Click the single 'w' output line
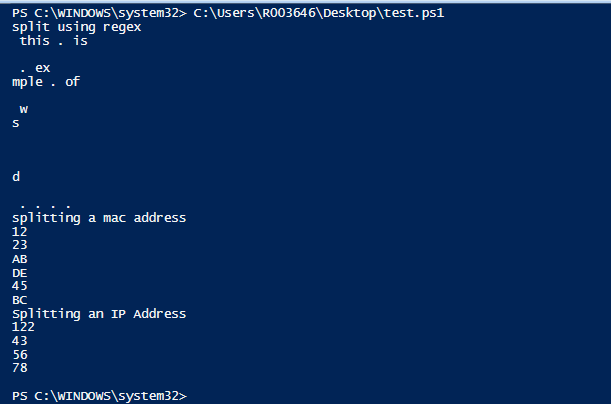This screenshot has height=404, width=611. tap(23, 109)
